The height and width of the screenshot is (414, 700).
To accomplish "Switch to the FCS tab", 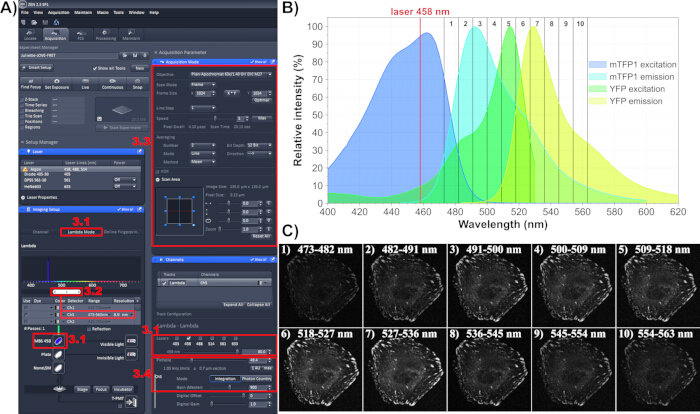I will (81, 35).
